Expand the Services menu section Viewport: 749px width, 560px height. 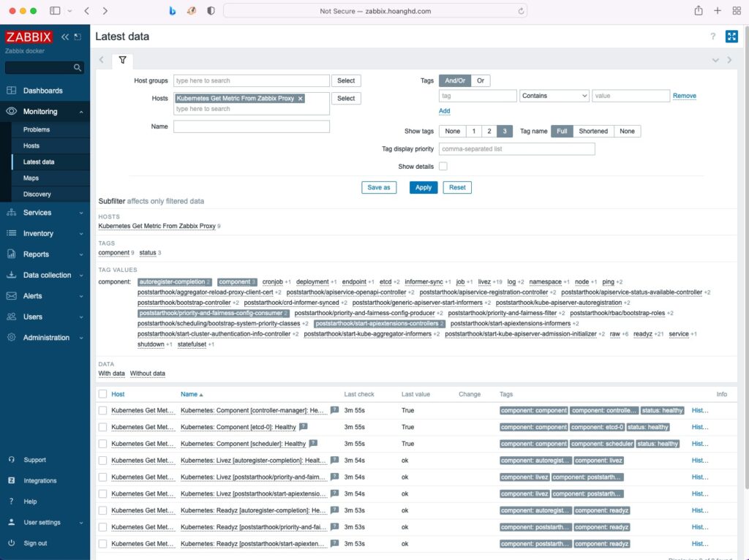[x=81, y=213]
